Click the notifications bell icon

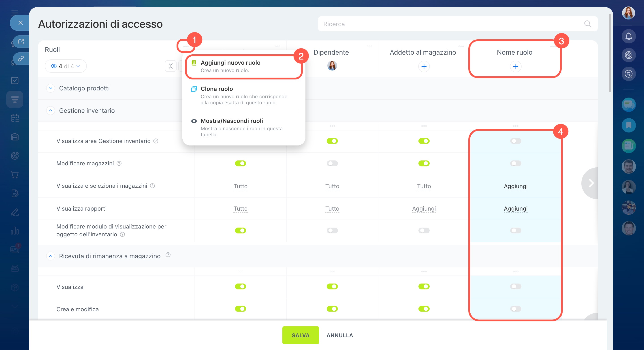(x=628, y=36)
